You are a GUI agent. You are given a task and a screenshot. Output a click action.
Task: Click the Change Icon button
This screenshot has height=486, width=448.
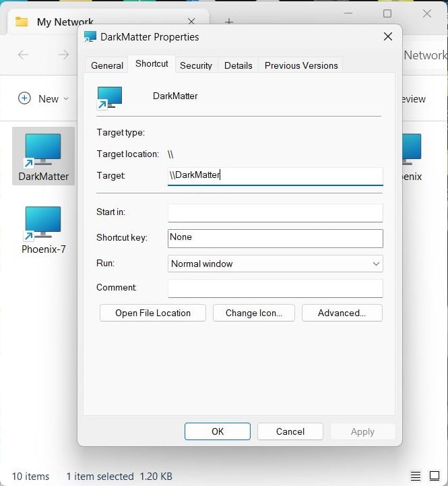[254, 313]
